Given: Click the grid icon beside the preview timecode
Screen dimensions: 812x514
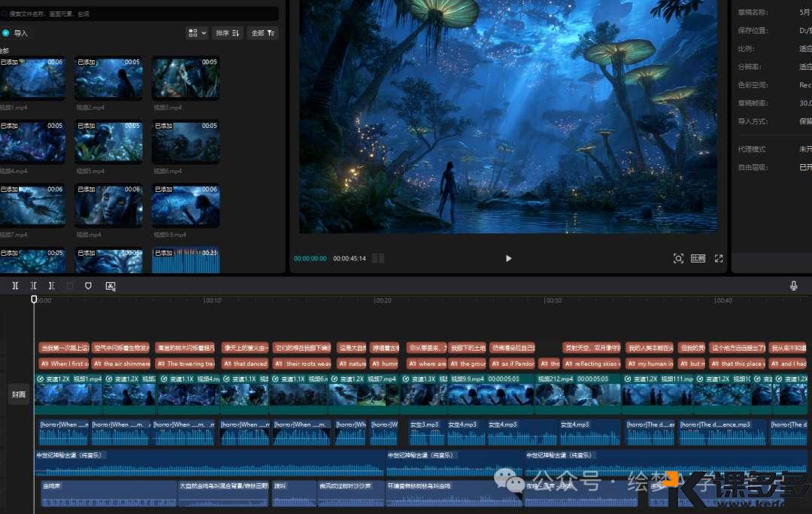Looking at the screenshot, I should pyautogui.click(x=378, y=258).
